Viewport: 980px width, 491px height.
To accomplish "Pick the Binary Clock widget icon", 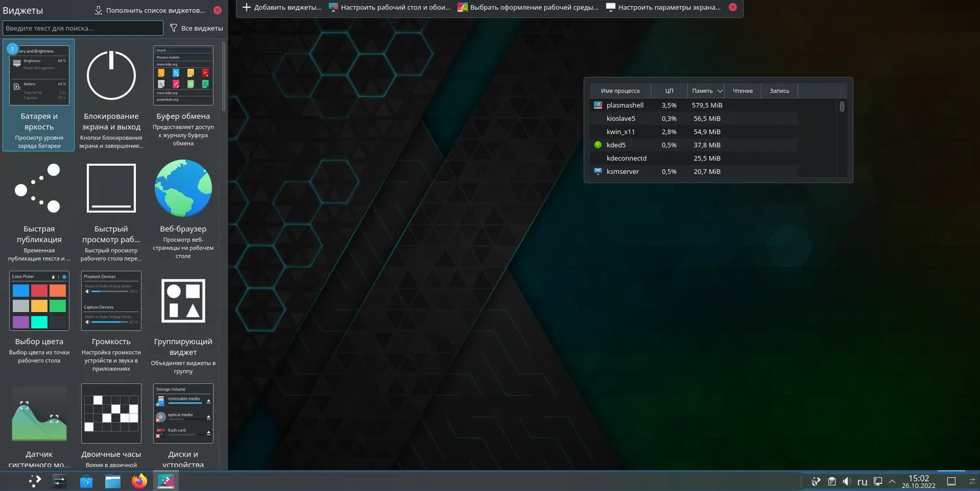I will (111, 414).
